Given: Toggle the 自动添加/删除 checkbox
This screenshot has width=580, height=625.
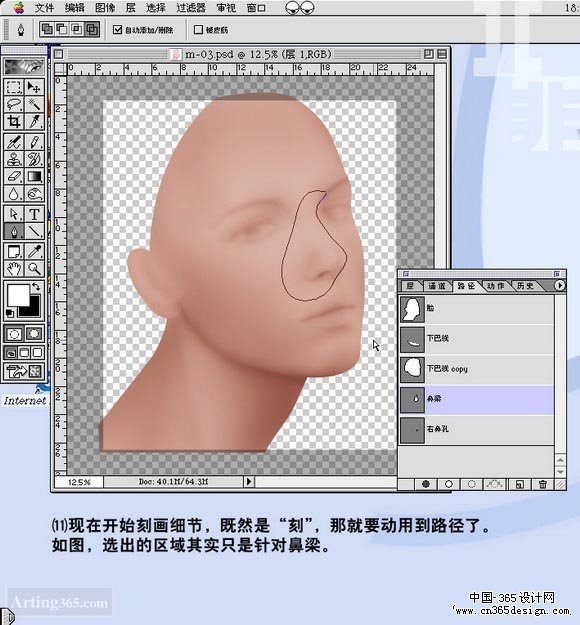Looking at the screenshot, I should (x=117, y=29).
